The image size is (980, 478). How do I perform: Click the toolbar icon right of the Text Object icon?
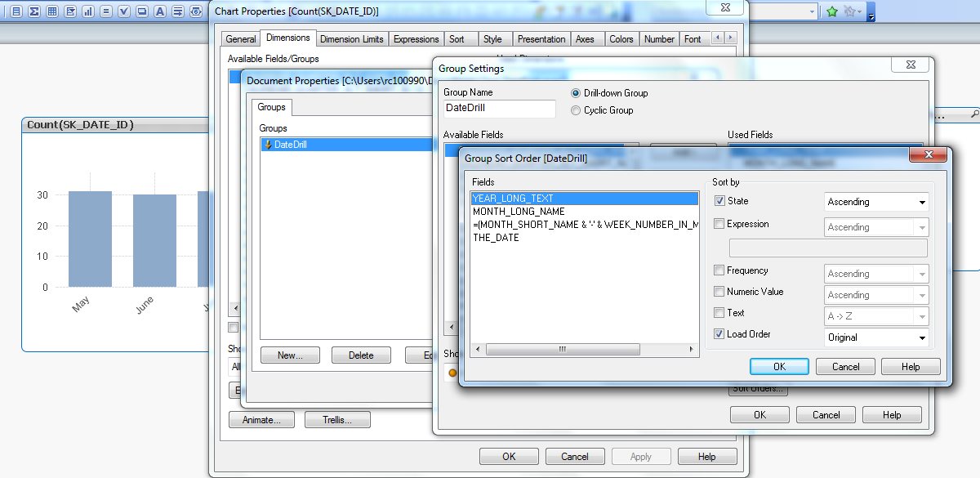pyautogui.click(x=177, y=11)
